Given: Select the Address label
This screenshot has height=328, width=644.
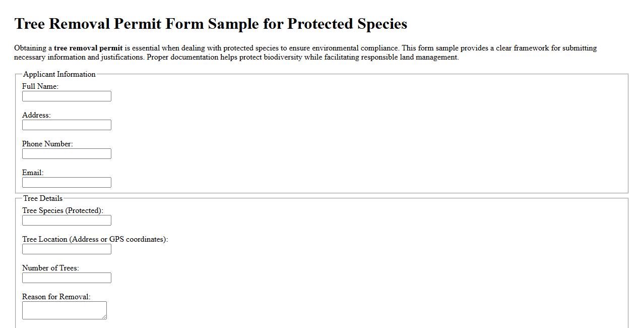Looking at the screenshot, I should pos(36,115).
